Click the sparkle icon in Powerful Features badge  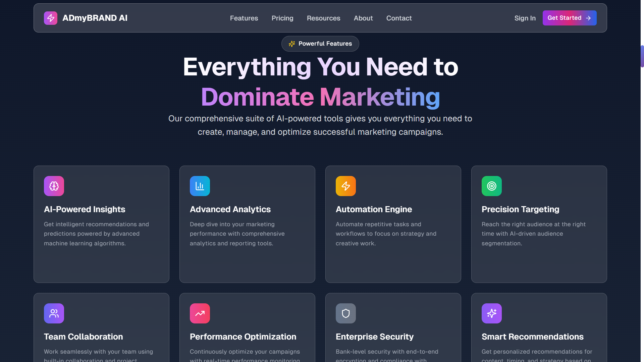point(292,44)
